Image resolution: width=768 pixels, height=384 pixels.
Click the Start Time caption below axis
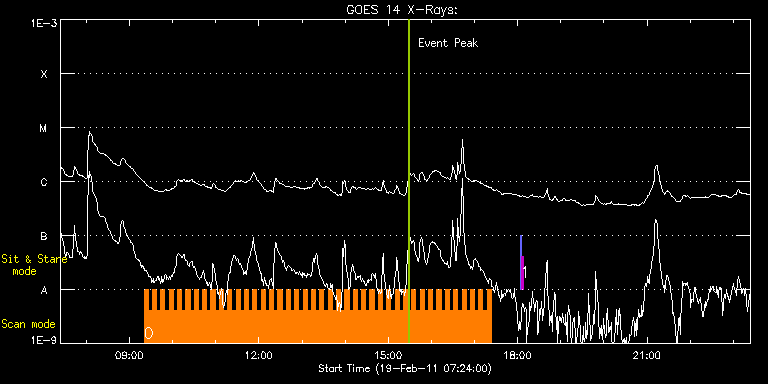[x=405, y=368]
